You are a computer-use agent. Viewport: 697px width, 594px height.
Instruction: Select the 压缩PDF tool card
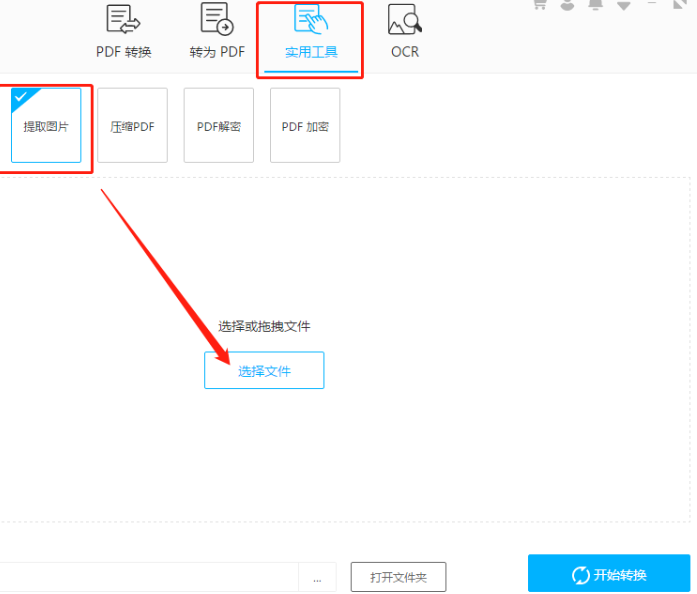click(132, 125)
